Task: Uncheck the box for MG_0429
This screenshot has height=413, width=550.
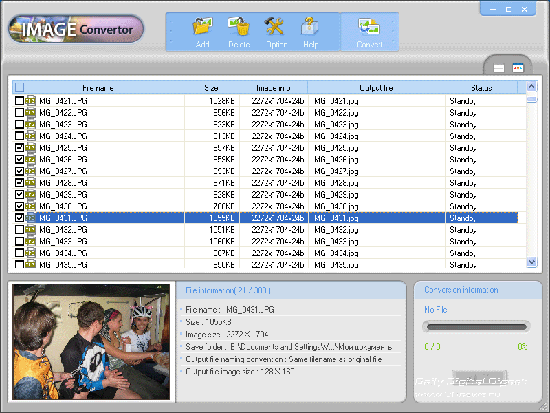Action: click(19, 194)
